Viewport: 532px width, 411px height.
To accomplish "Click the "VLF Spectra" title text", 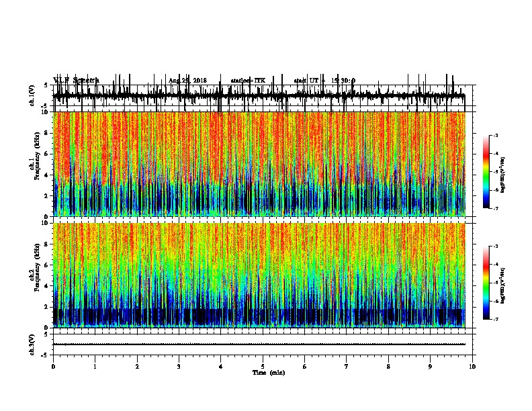I will click(76, 80).
